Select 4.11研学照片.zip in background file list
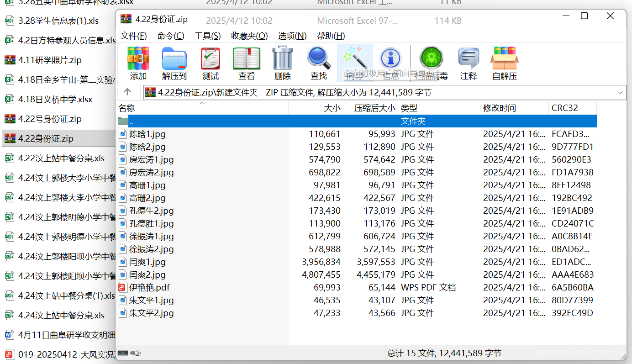 [49, 60]
